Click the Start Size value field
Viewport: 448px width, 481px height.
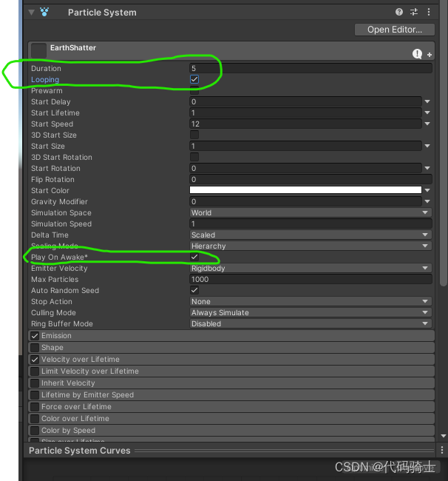point(305,146)
